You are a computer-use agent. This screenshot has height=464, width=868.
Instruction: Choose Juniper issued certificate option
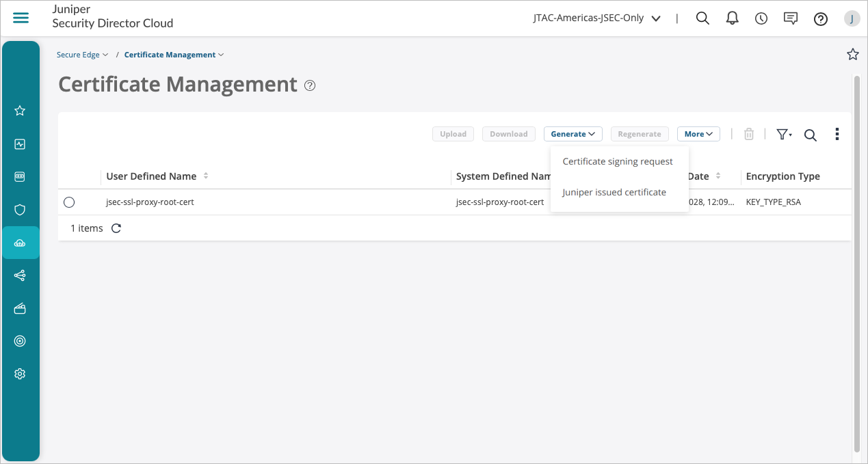614,193
